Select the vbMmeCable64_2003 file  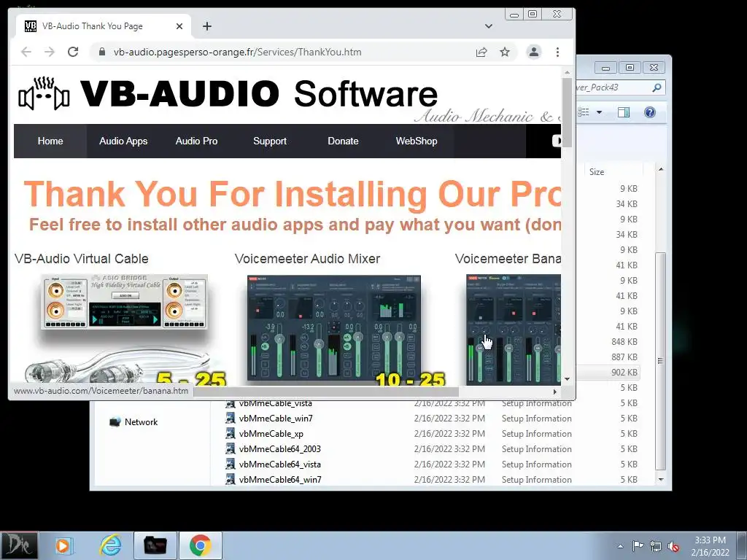coord(279,448)
